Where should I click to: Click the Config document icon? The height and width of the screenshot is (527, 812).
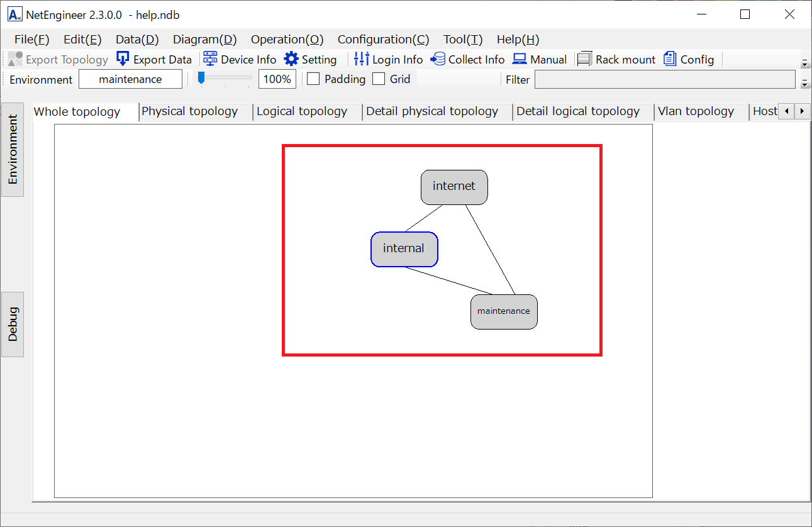[x=670, y=59]
